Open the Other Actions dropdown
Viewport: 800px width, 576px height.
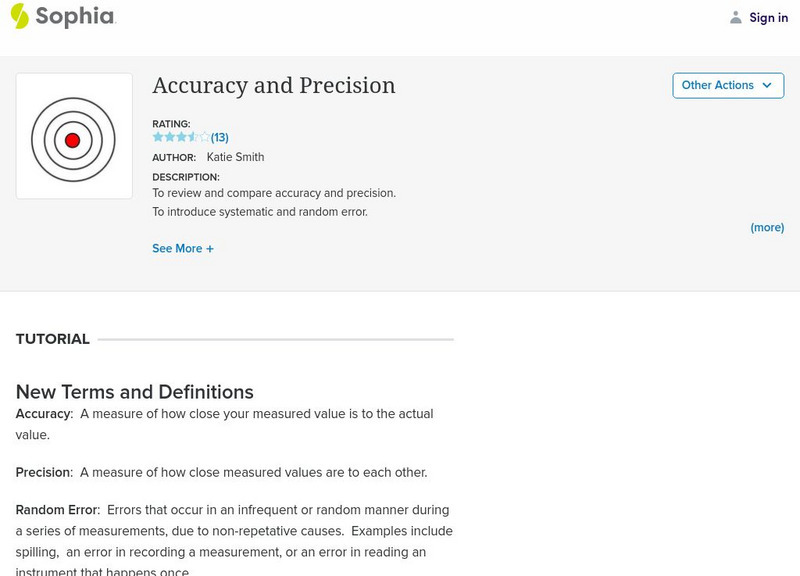tap(727, 86)
